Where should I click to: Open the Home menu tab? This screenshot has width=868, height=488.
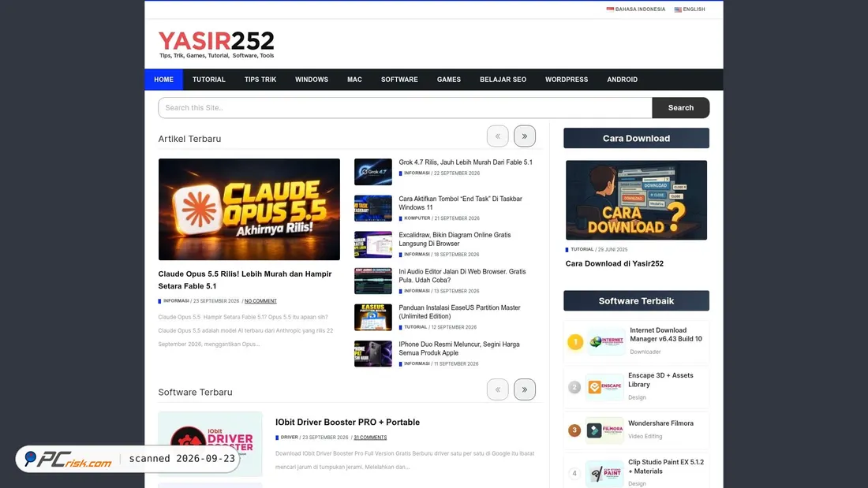click(164, 80)
